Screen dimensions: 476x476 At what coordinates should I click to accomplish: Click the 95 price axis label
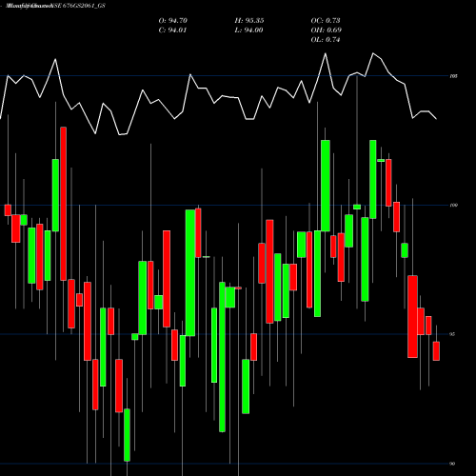click(452, 334)
